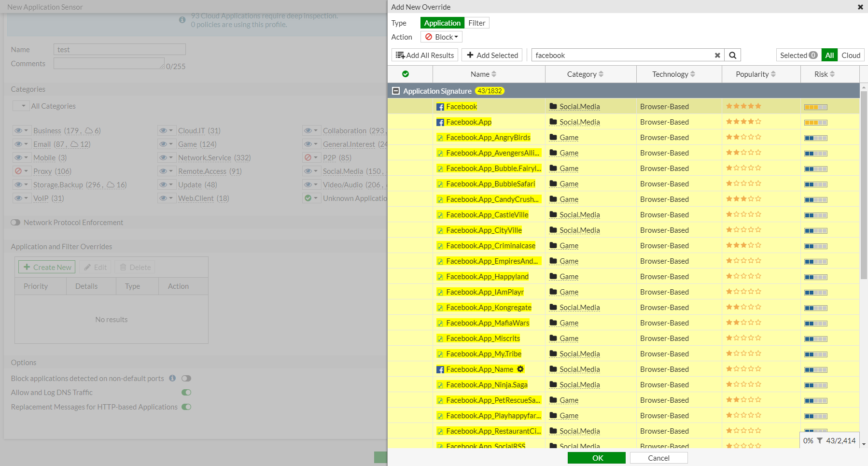Click Add Selected button
The height and width of the screenshot is (466, 868).
(492, 55)
